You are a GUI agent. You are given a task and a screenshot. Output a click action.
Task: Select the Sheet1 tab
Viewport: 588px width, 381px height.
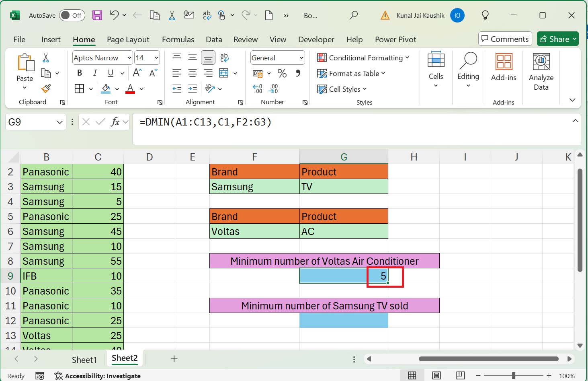84,359
